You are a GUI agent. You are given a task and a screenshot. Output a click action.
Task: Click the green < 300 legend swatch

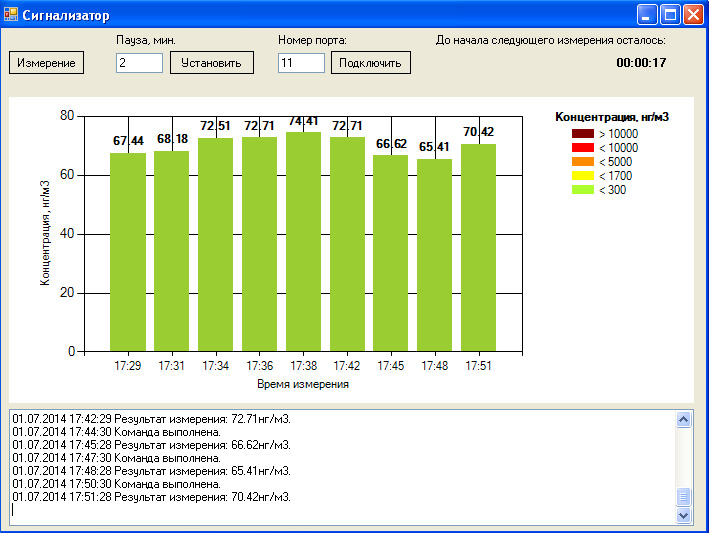[x=583, y=190]
